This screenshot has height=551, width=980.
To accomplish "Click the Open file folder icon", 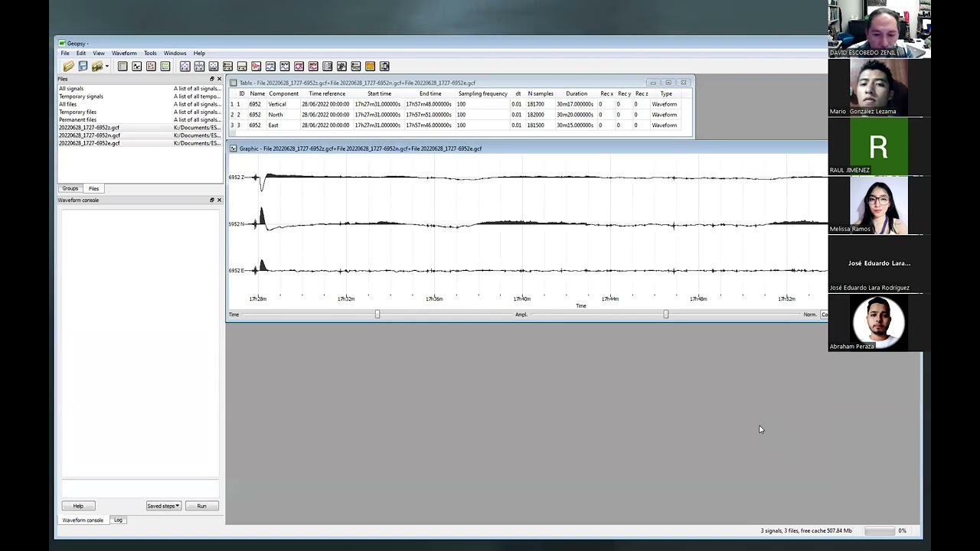I will point(68,67).
